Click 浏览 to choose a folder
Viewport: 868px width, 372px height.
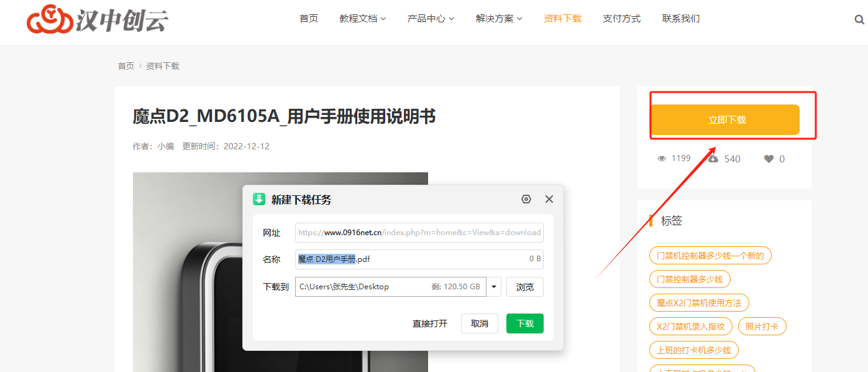coord(524,287)
